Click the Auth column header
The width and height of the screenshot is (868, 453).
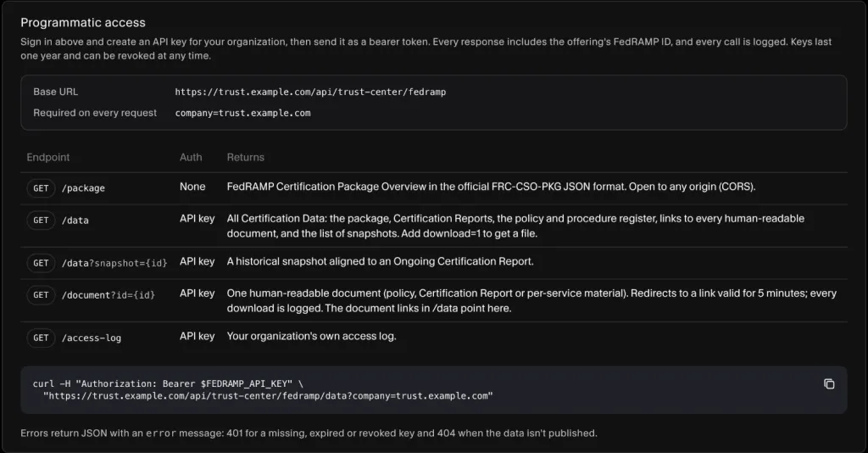coord(191,157)
